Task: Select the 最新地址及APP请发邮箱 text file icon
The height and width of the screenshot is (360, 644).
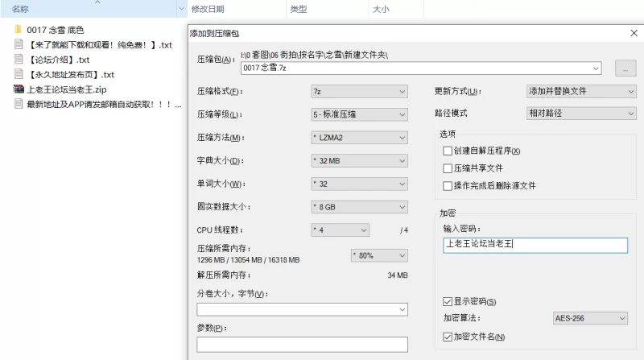Action: (x=18, y=104)
